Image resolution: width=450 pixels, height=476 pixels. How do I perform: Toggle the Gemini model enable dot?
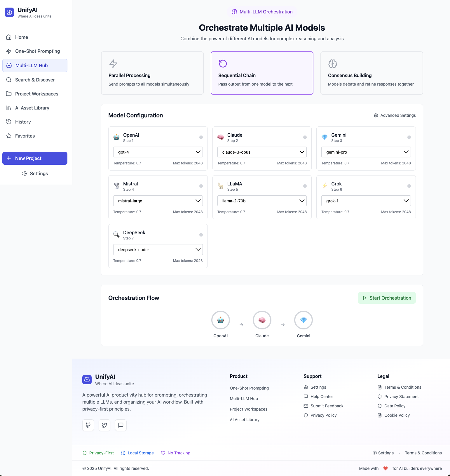pos(409,137)
